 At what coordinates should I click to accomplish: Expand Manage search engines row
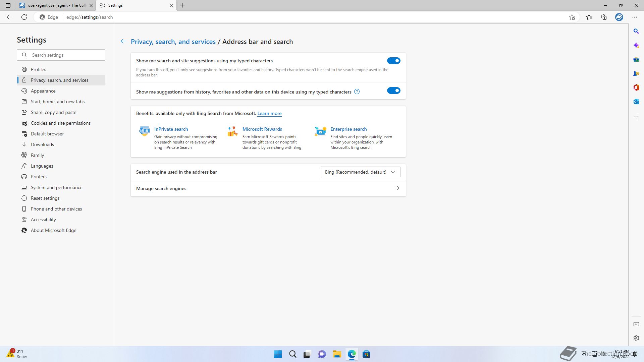(x=268, y=188)
